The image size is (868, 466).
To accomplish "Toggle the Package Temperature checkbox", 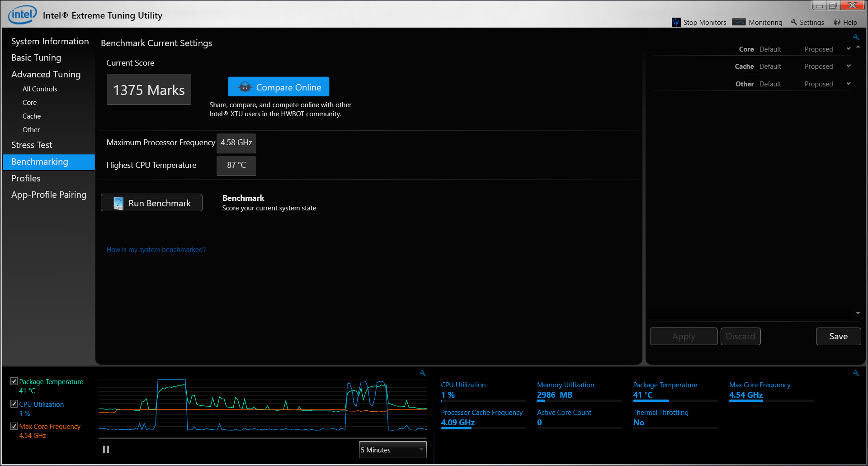I will click(x=14, y=381).
